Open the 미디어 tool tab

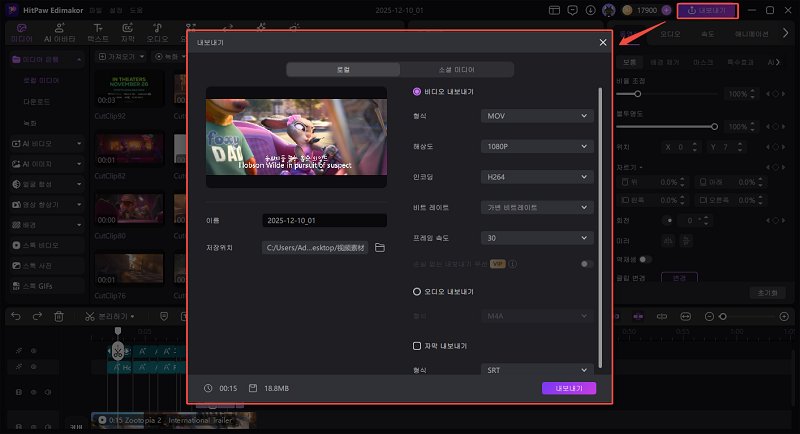[x=21, y=33]
